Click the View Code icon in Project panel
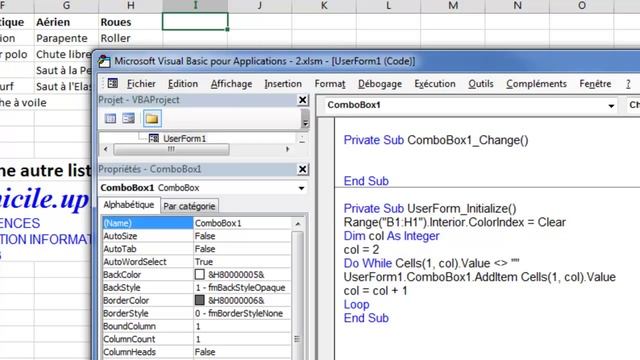 pos(110,118)
